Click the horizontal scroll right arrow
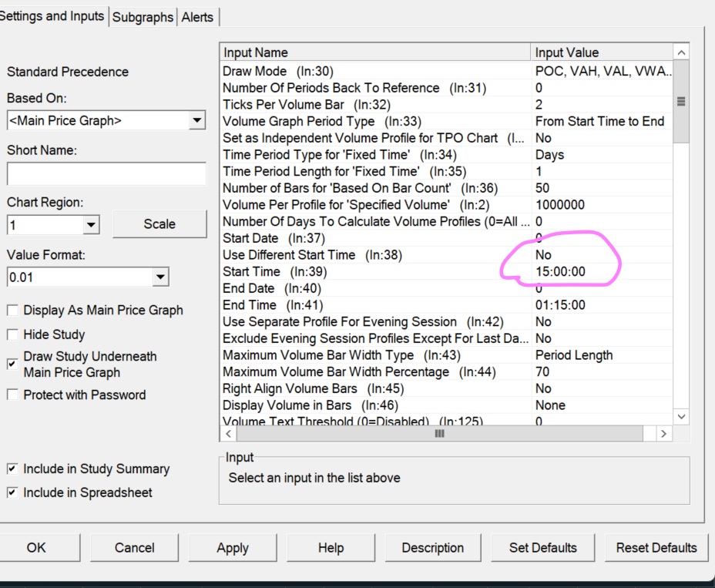The width and height of the screenshot is (715, 588). click(x=664, y=434)
